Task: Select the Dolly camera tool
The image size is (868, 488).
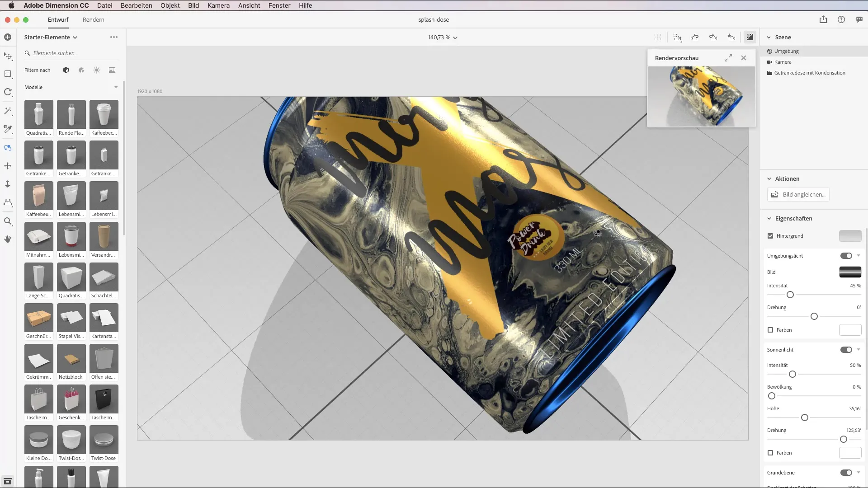Action: coord(8,184)
